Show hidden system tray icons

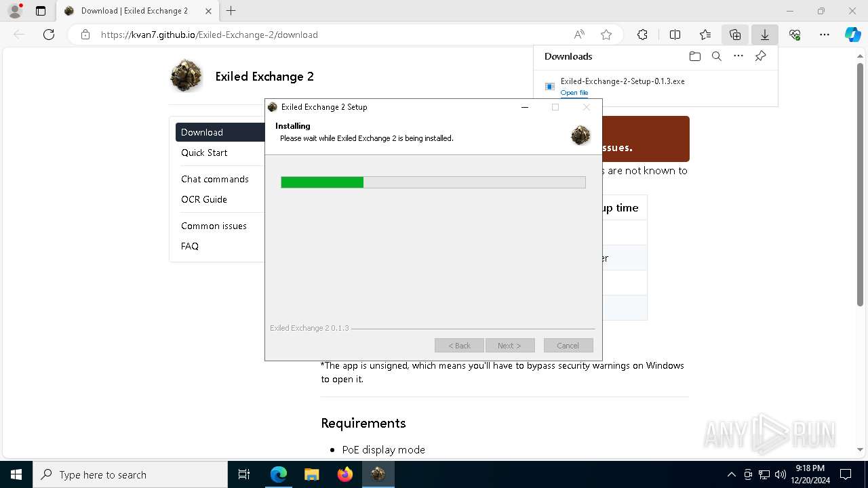[x=731, y=474]
